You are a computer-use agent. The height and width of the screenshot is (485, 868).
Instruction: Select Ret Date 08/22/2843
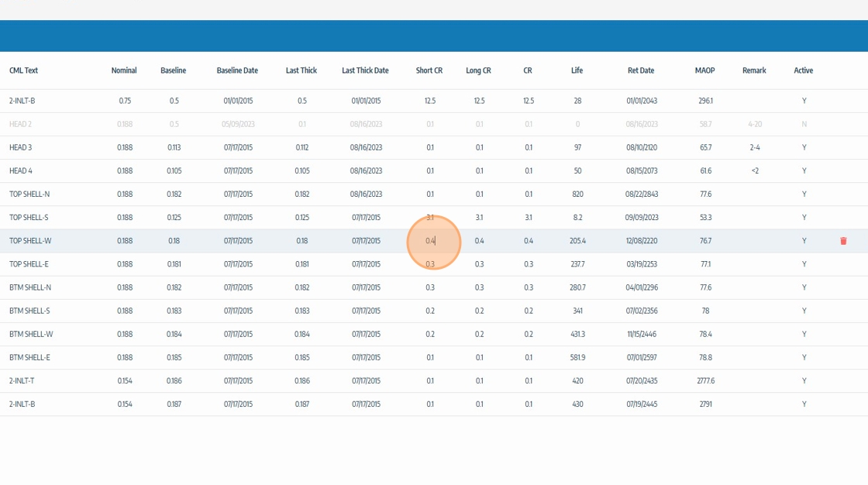click(x=642, y=194)
